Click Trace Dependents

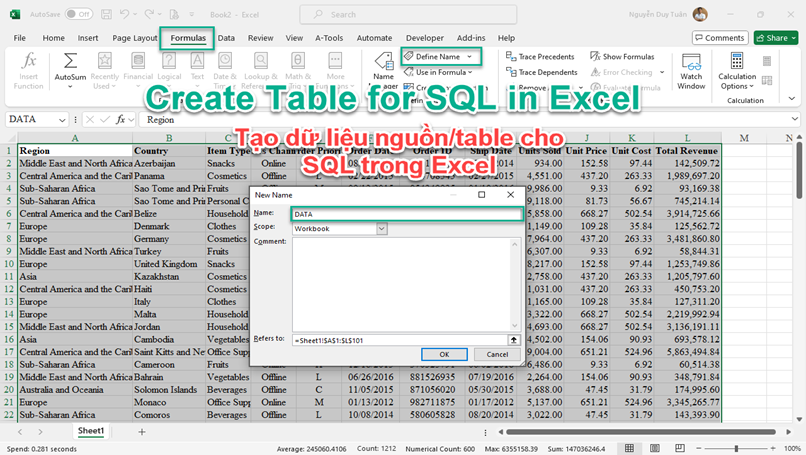pyautogui.click(x=541, y=72)
